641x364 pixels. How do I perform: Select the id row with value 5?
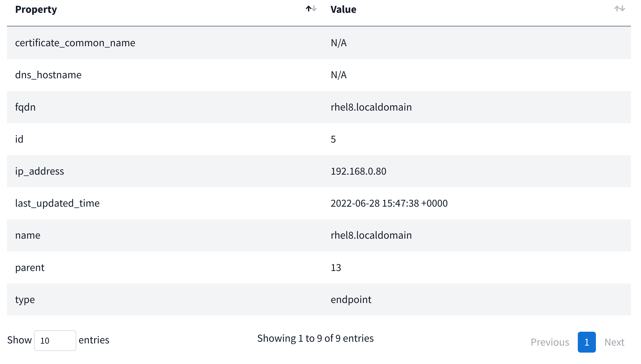coord(19,139)
